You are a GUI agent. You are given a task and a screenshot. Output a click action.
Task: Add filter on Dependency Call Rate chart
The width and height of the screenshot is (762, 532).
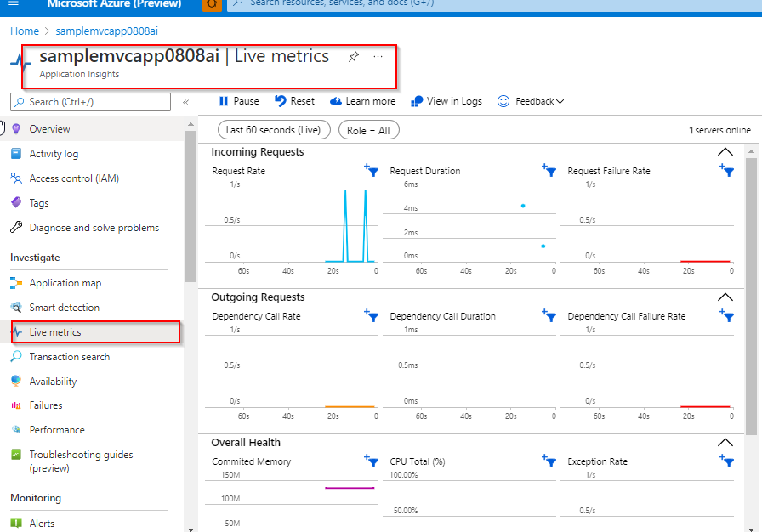(x=372, y=316)
